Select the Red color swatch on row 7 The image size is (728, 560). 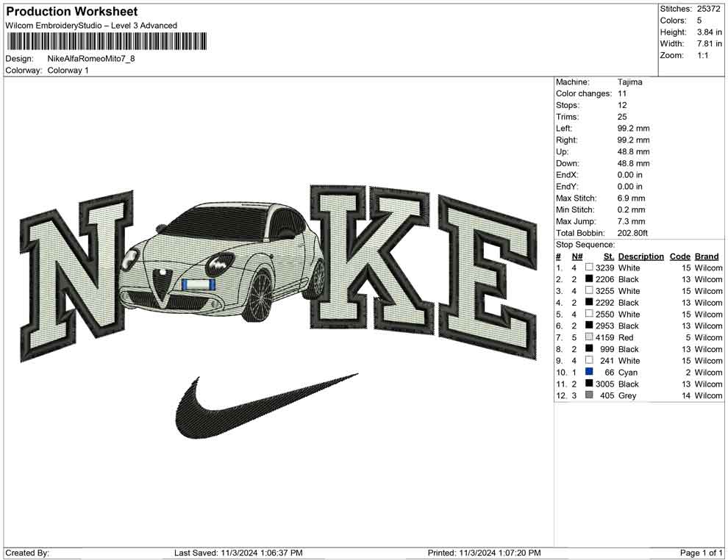[x=588, y=337]
